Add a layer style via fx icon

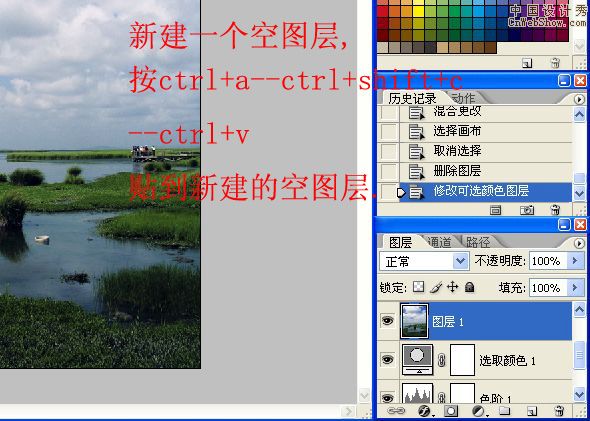[424, 410]
